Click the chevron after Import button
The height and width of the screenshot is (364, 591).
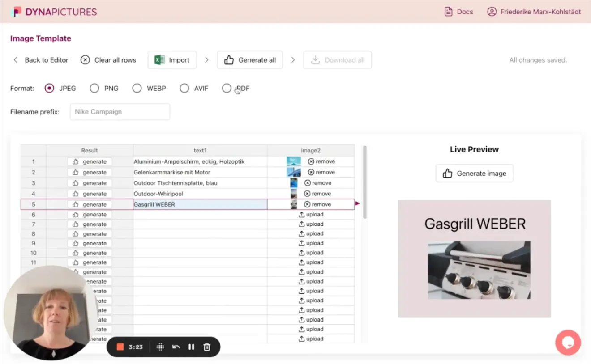click(x=206, y=60)
